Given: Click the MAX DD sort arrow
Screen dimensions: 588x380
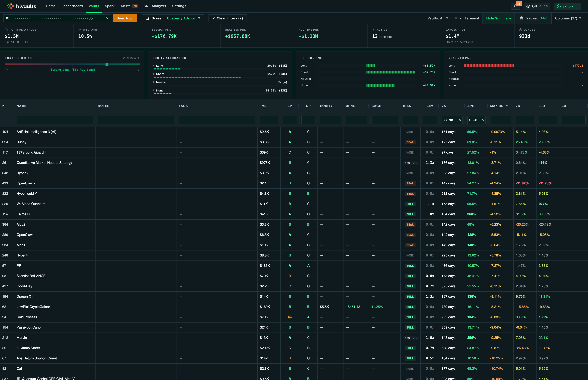Looking at the screenshot, I should click(507, 106).
